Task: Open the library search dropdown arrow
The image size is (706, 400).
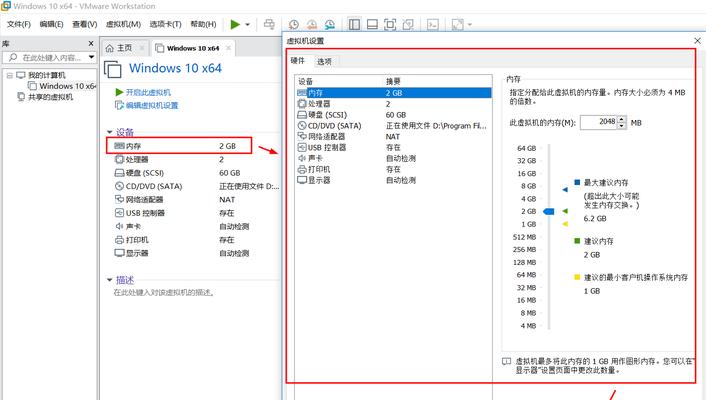Action: 91,57
